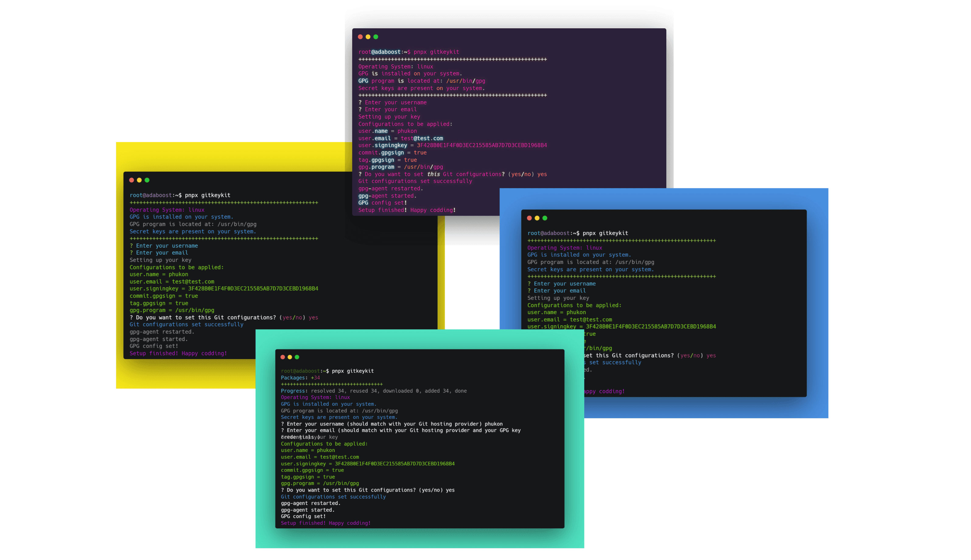Click 'Operating System: linux' in teal-background terminal
Screen dimensions: 971x560
point(315,397)
